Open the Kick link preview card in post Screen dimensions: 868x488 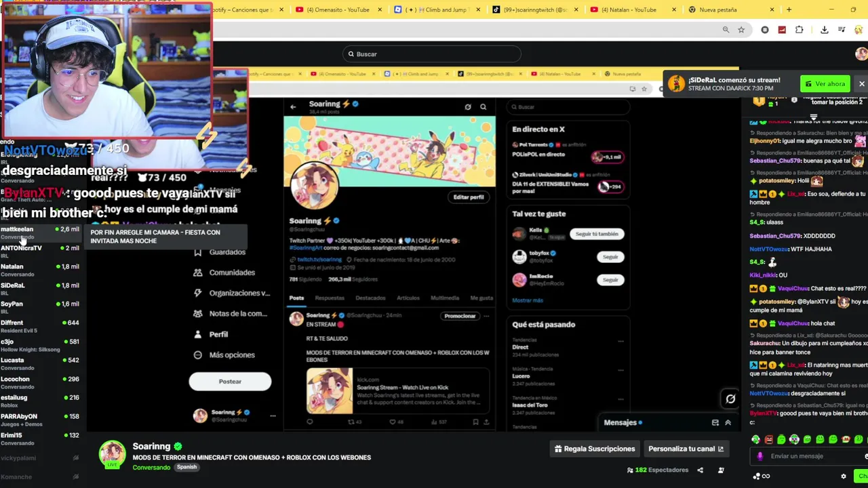pos(398,391)
